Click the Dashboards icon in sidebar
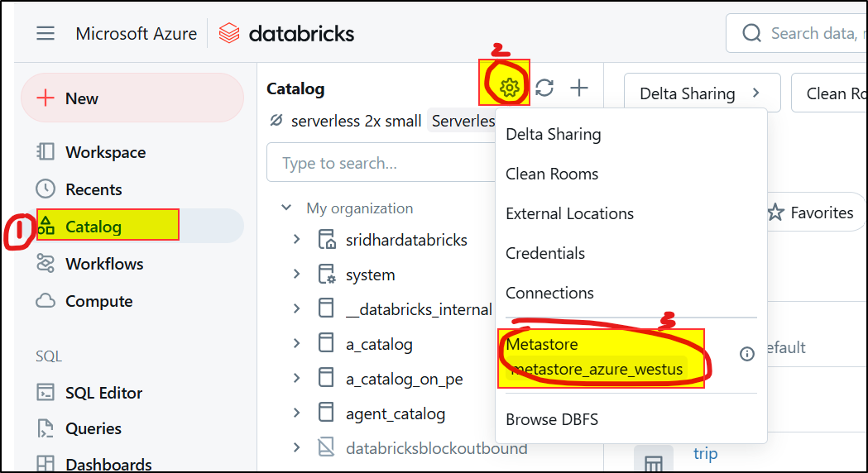The image size is (868, 473). pyautogui.click(x=46, y=464)
